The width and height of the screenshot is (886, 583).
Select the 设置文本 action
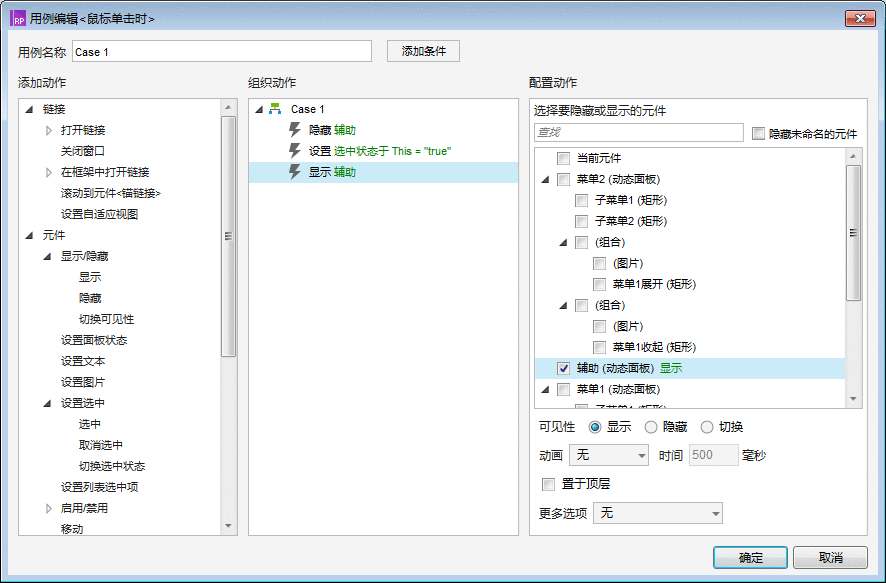tap(83, 361)
